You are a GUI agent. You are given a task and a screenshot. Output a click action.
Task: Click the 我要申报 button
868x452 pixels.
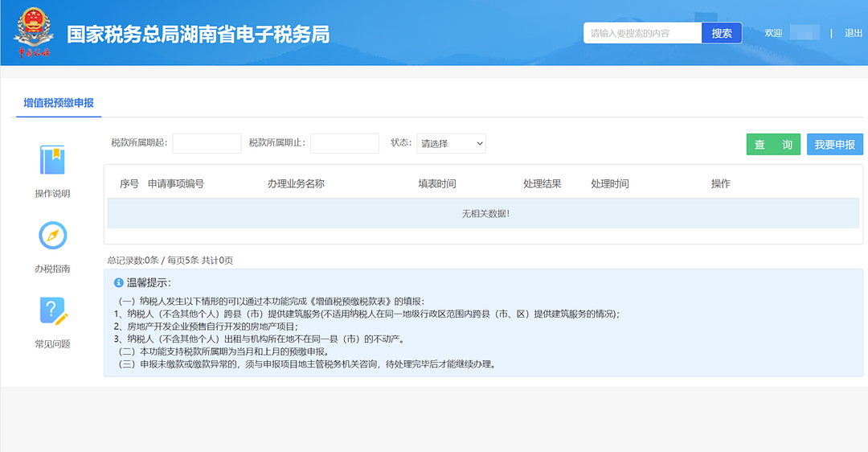(835, 145)
